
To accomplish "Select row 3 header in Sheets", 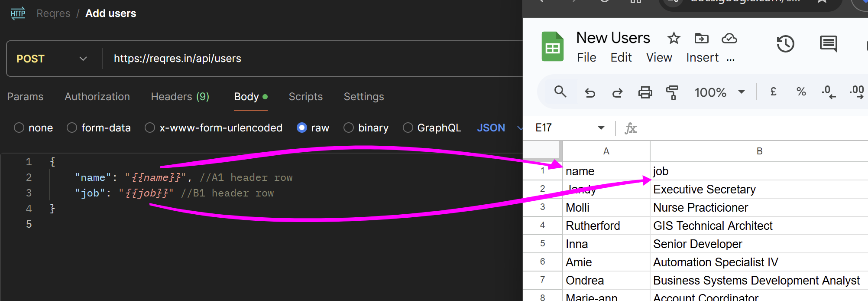I will (x=543, y=207).
